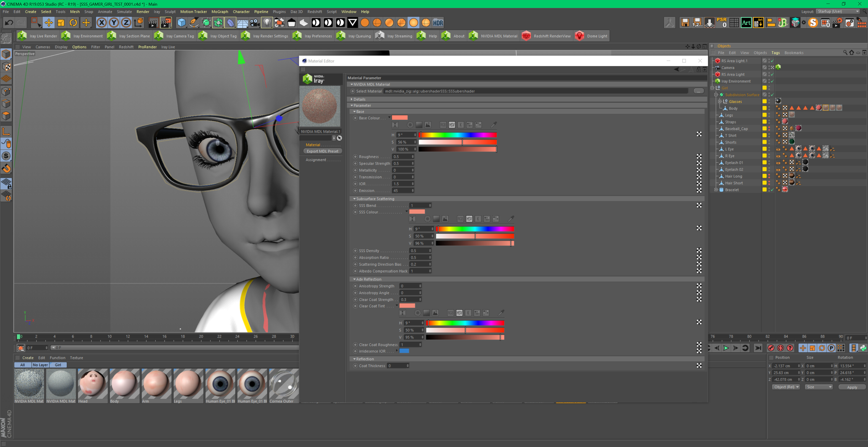This screenshot has height=447, width=868.
Task: Open the Object (Rel) dropdown
Action: 786,387
